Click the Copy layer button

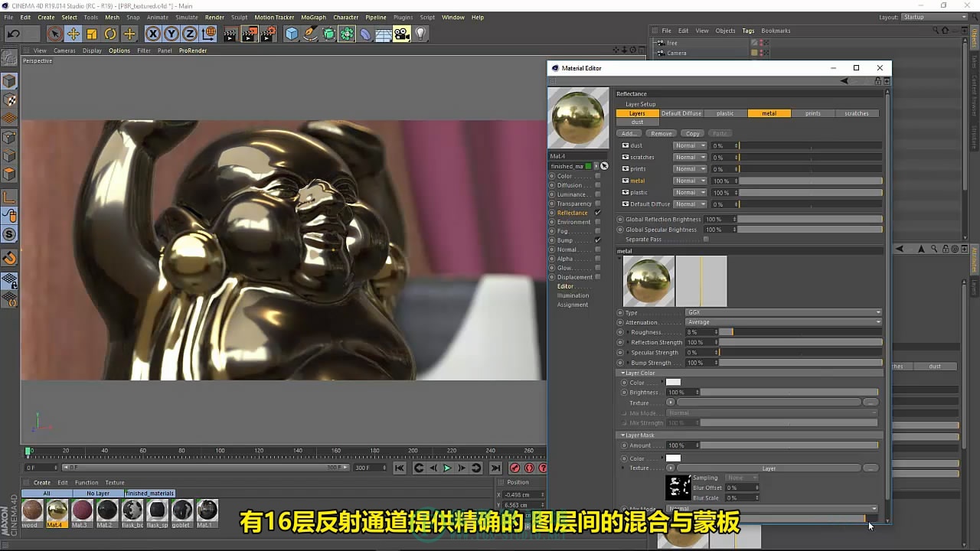[693, 133]
